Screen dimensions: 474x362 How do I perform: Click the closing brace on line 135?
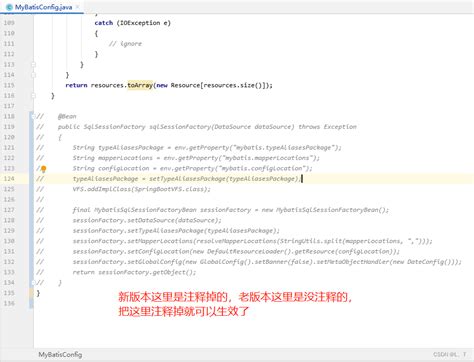click(x=38, y=293)
